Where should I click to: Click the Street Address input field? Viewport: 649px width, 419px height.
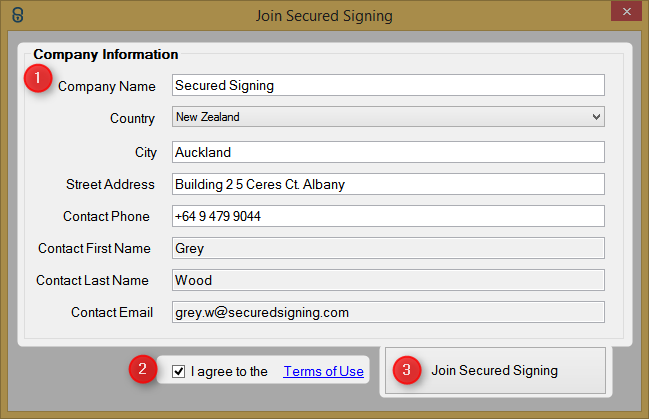388,184
